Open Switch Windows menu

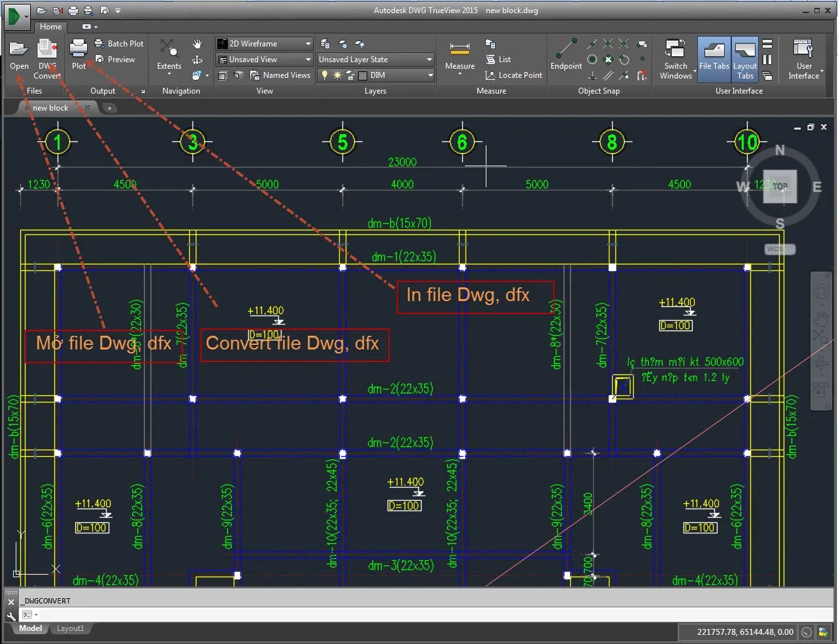coord(676,59)
